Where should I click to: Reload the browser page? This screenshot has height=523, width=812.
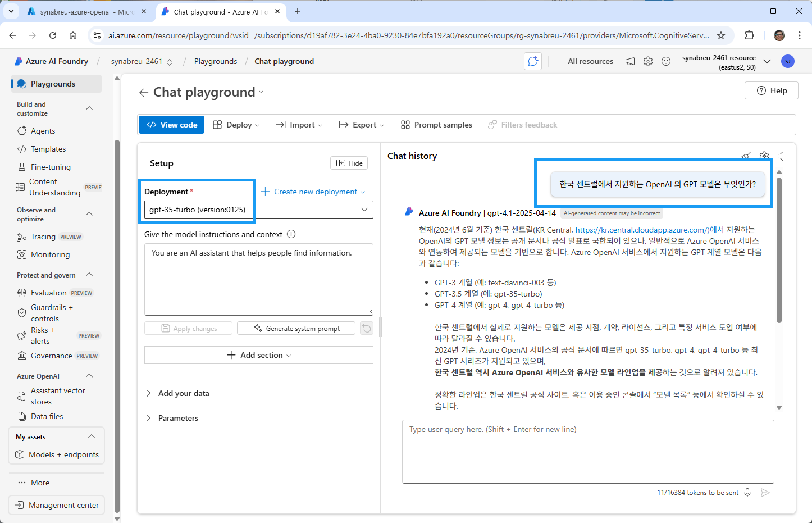(x=53, y=35)
